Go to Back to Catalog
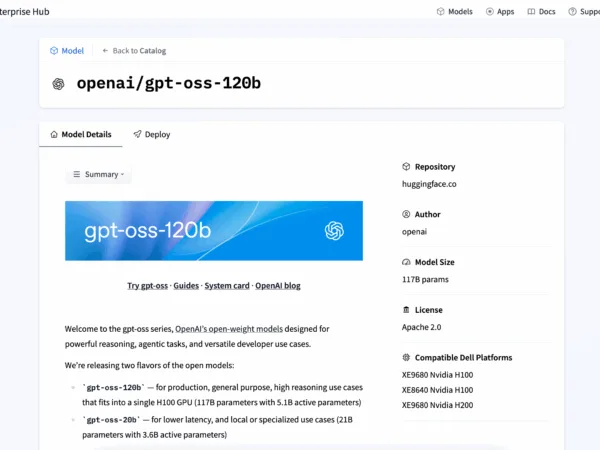The image size is (600, 450). 139,50
